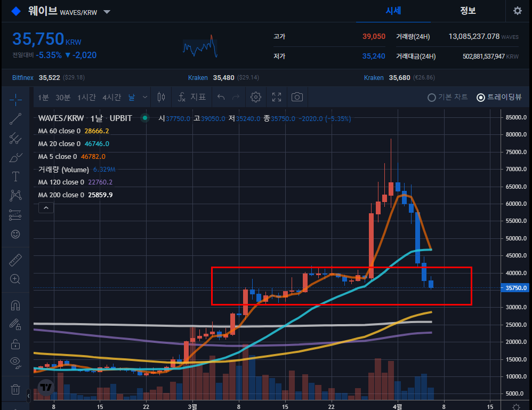Click the TradingView logo on chart
This screenshot has width=532, height=410.
pos(46,387)
